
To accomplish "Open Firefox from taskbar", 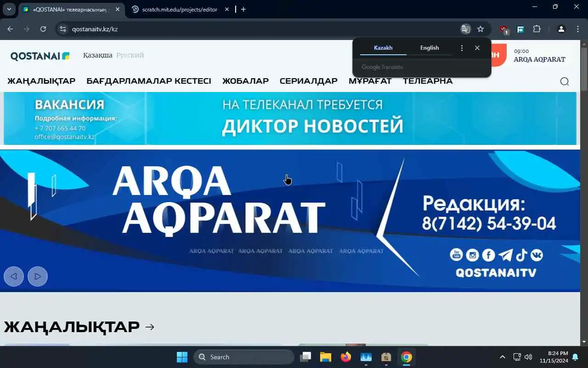I will point(346,357).
